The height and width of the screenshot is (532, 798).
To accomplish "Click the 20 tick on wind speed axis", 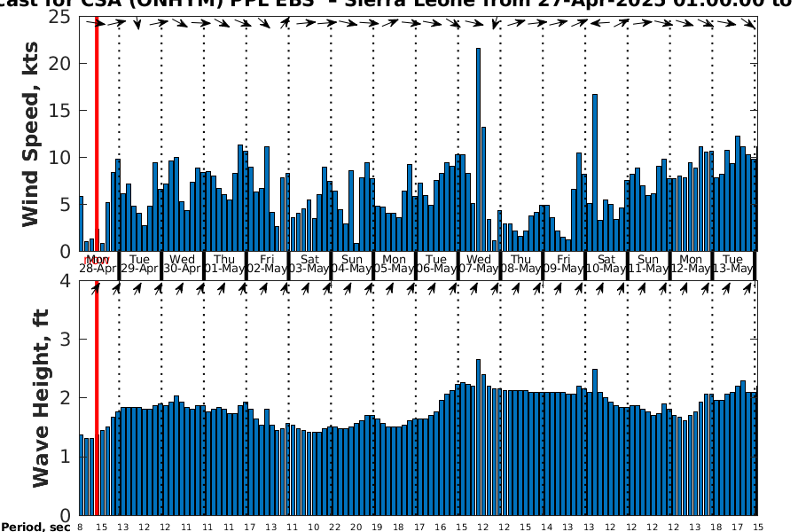I will (x=59, y=64).
